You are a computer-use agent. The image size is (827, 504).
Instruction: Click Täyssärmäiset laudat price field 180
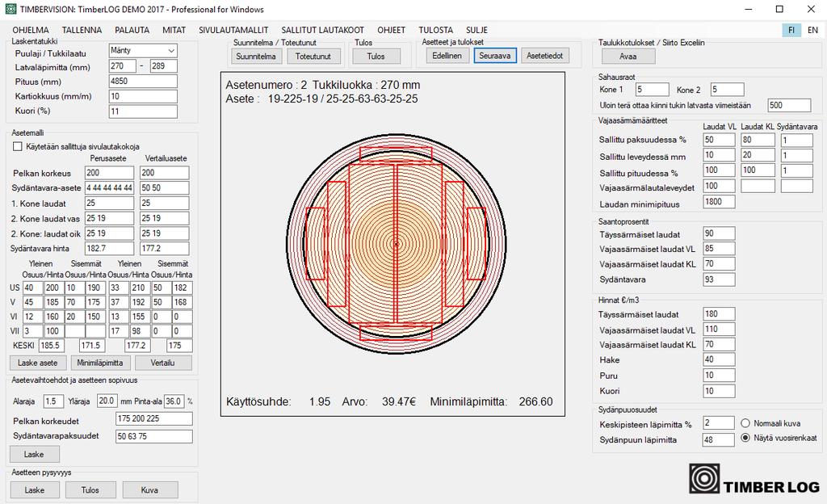(720, 314)
